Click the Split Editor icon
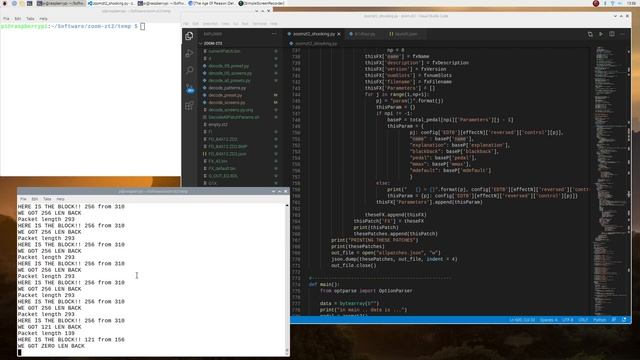Viewport: 640px width, 360px height. pos(612,34)
